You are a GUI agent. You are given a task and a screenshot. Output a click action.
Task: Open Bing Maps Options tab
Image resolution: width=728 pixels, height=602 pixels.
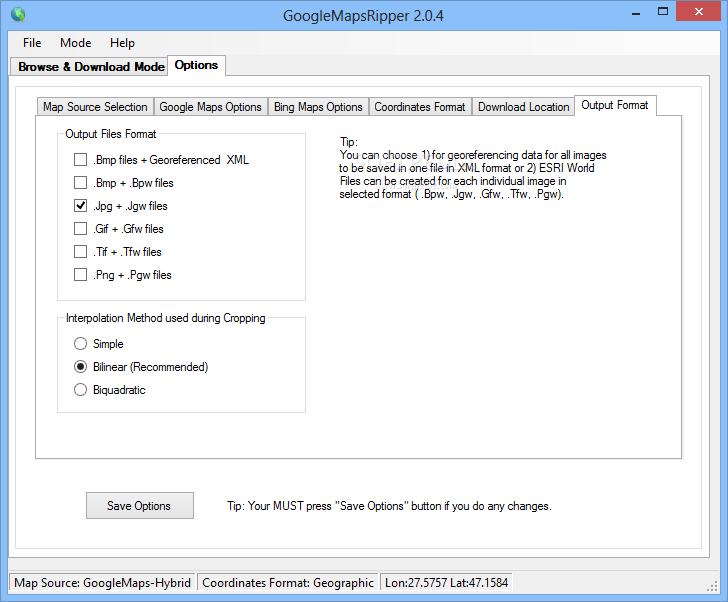coord(318,107)
